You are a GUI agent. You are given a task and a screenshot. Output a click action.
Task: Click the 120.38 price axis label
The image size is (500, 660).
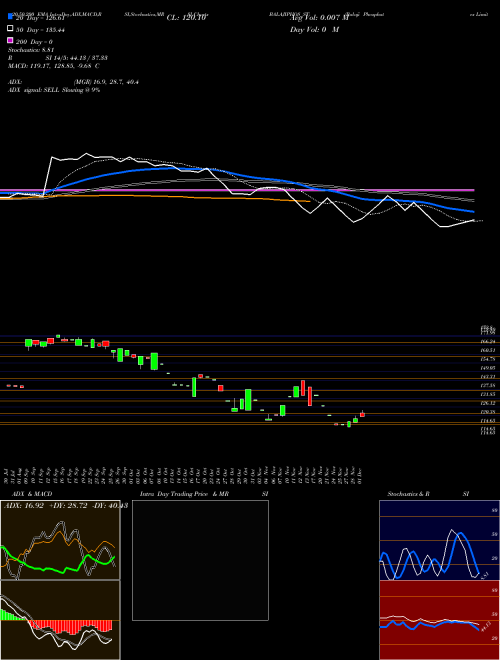click(488, 412)
